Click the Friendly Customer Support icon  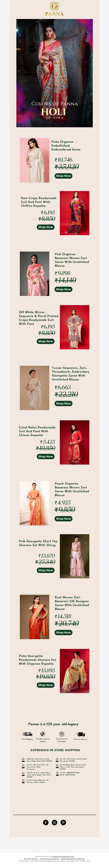[43, 734]
